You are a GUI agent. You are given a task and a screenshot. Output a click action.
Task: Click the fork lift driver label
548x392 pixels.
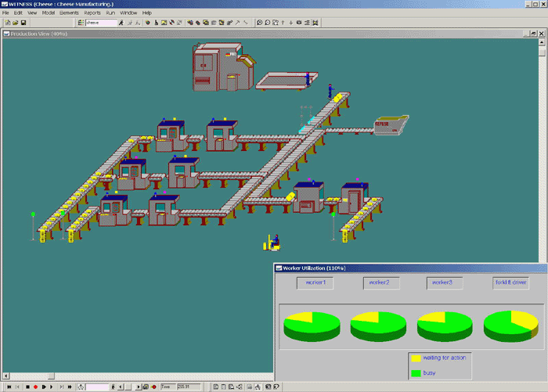pyautogui.click(x=510, y=282)
